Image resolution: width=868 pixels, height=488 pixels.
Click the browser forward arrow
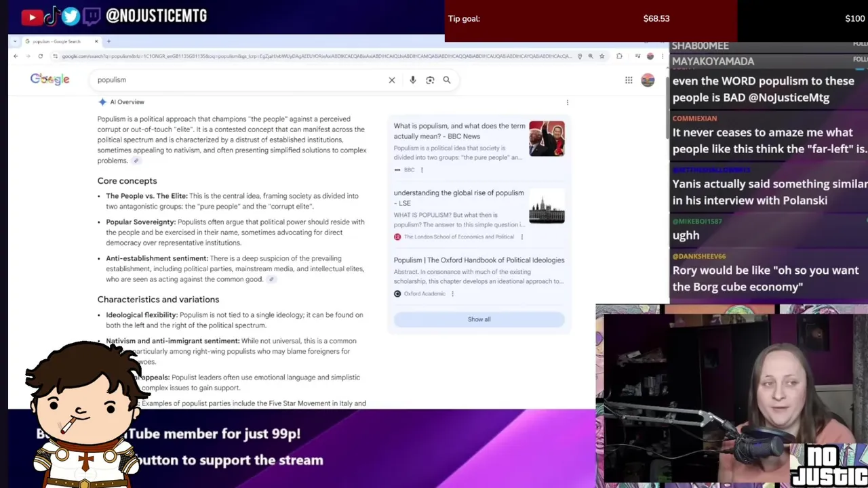coord(28,56)
